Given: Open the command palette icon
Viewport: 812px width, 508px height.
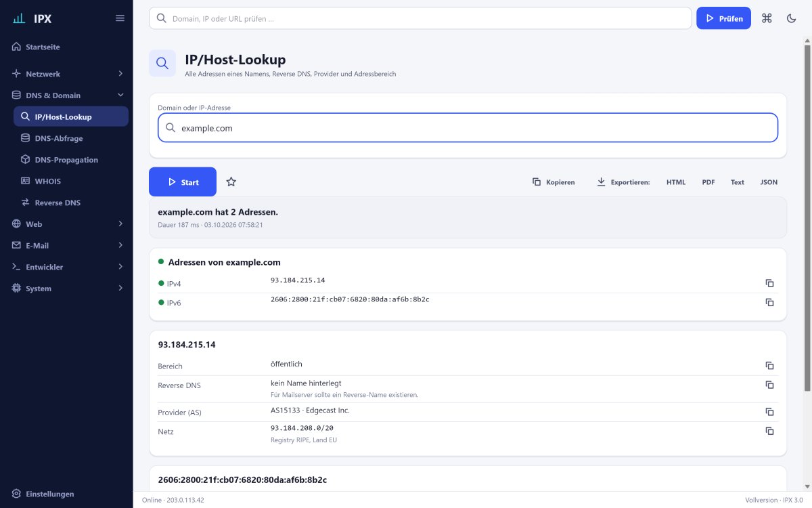Looking at the screenshot, I should pyautogui.click(x=767, y=18).
